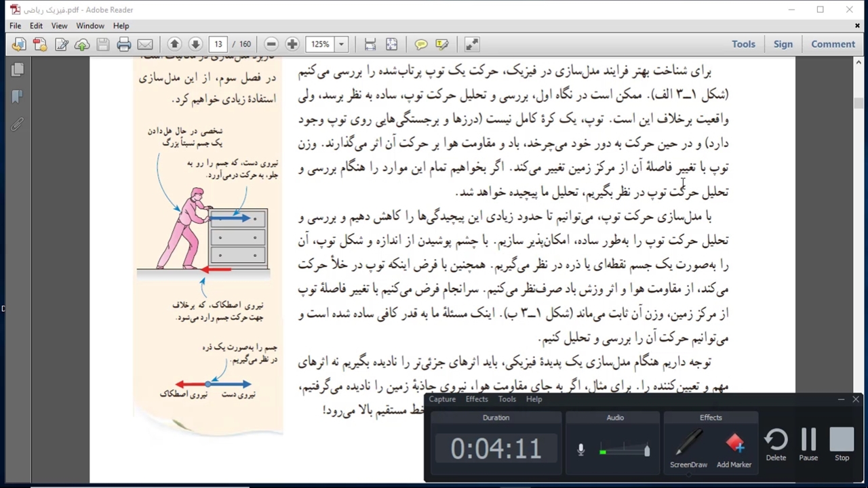Click the Highlight text tool icon
Image resolution: width=868 pixels, height=488 pixels.
click(442, 45)
